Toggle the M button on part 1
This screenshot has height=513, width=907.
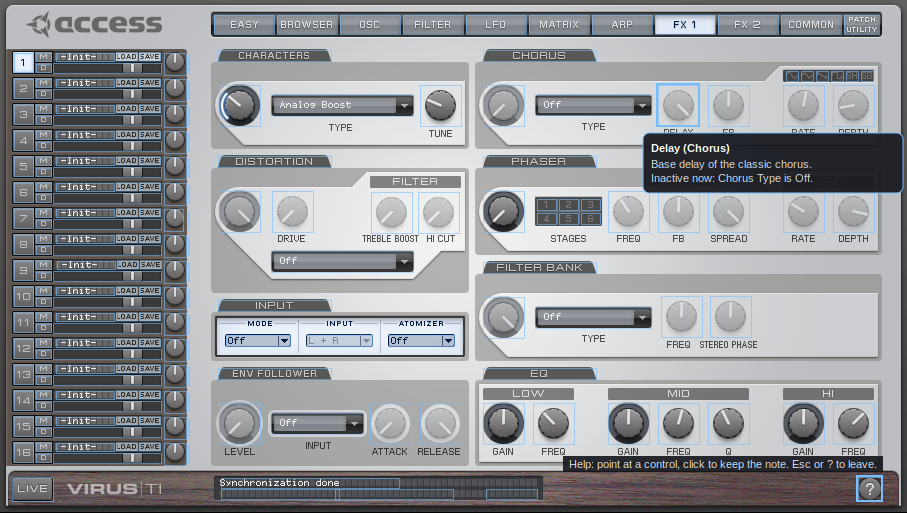43,57
